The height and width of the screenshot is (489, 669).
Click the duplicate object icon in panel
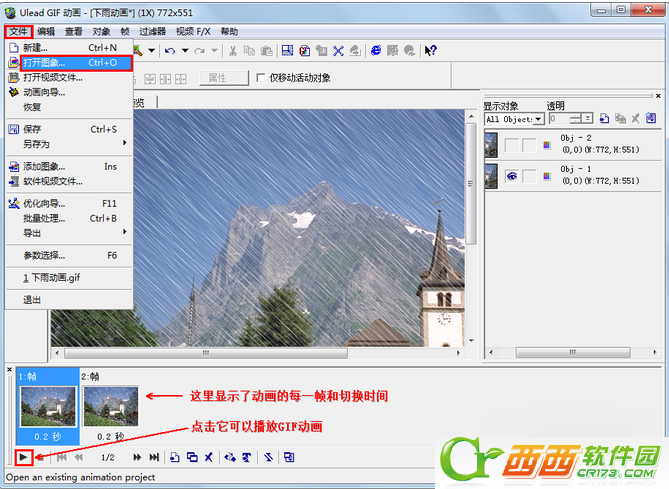(x=620, y=119)
